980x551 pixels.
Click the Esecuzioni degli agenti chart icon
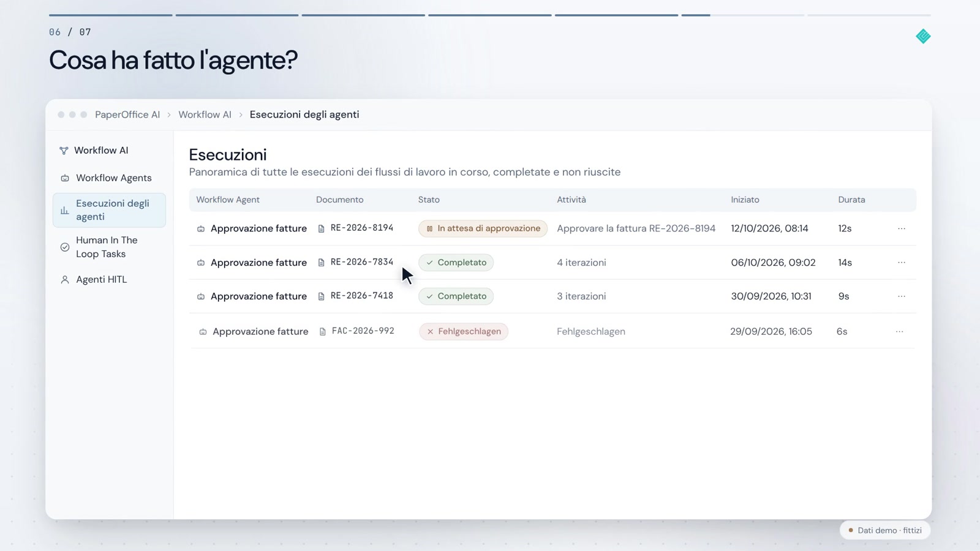pyautogui.click(x=65, y=210)
